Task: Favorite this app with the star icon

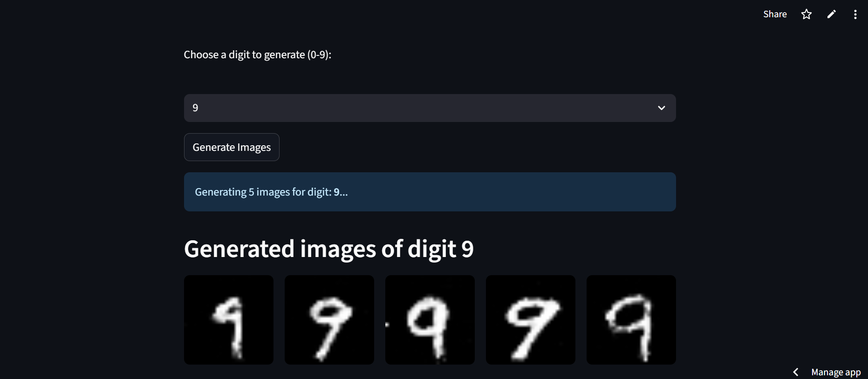Action: tap(806, 14)
